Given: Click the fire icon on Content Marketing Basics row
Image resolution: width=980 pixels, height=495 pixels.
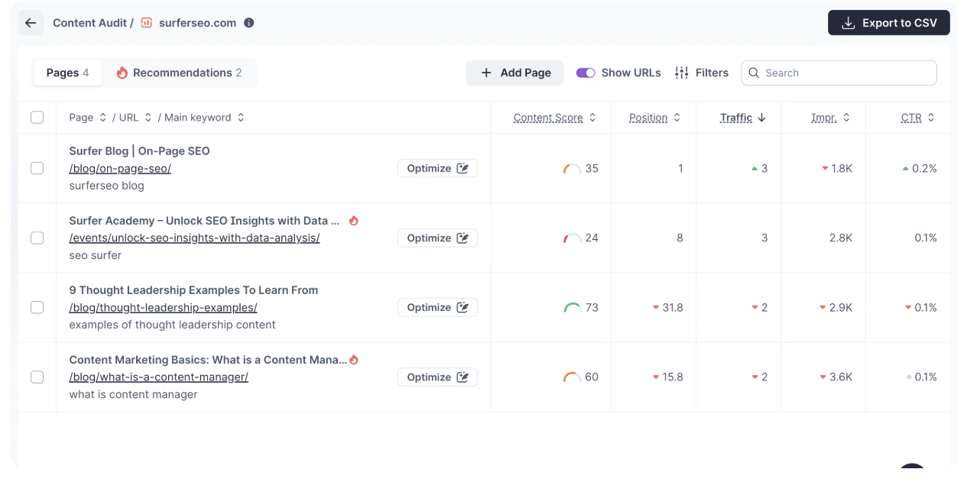Looking at the screenshot, I should tap(353, 359).
